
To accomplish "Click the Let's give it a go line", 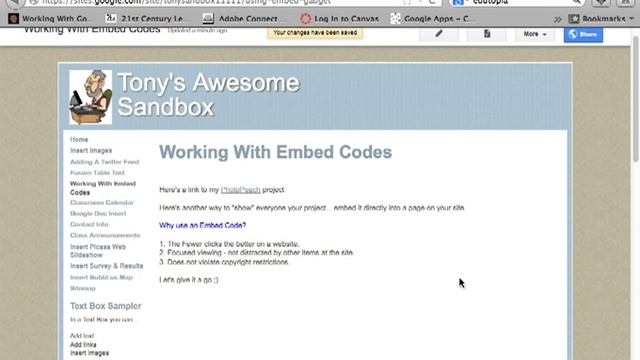I will [x=189, y=280].
